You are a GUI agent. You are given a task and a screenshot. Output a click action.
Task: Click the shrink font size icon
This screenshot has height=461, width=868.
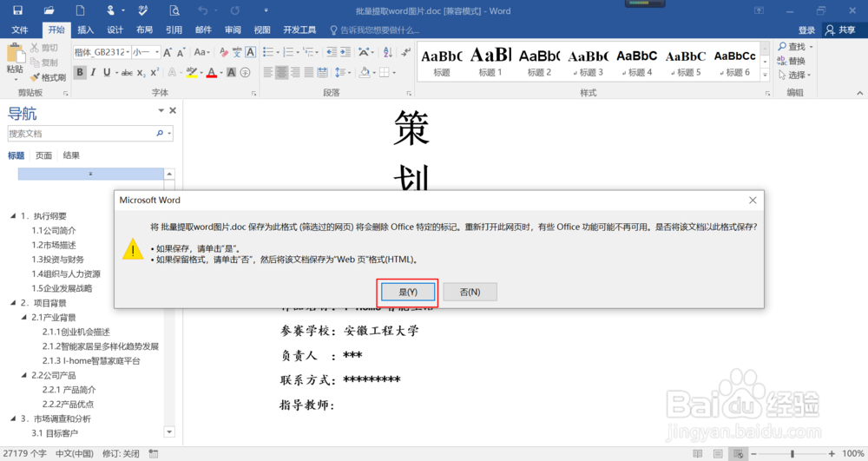(181, 53)
